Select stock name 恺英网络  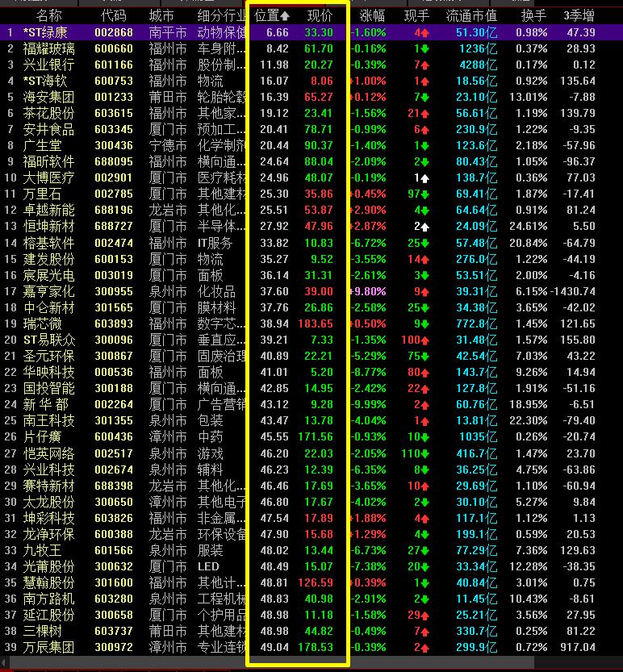pos(49,454)
